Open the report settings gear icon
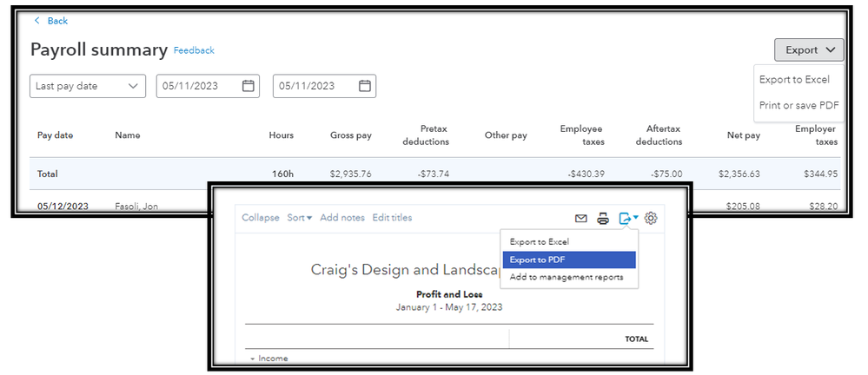 [651, 218]
